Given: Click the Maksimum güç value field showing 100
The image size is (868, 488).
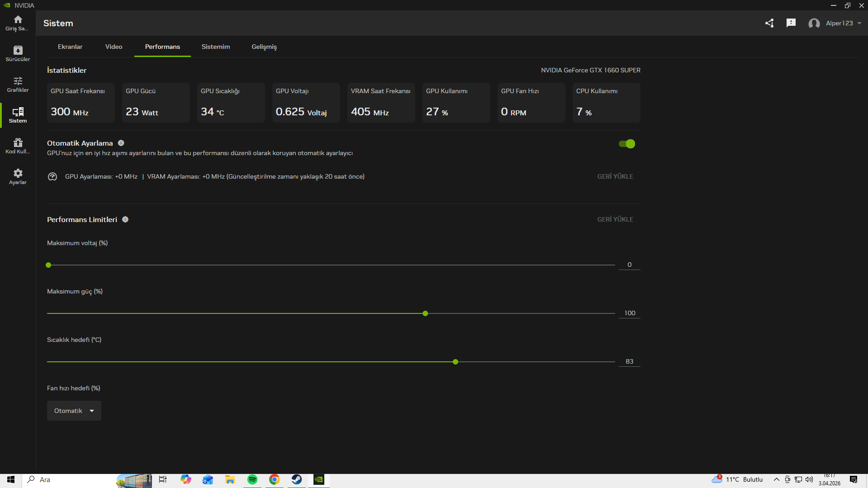Looking at the screenshot, I should click(x=629, y=313).
